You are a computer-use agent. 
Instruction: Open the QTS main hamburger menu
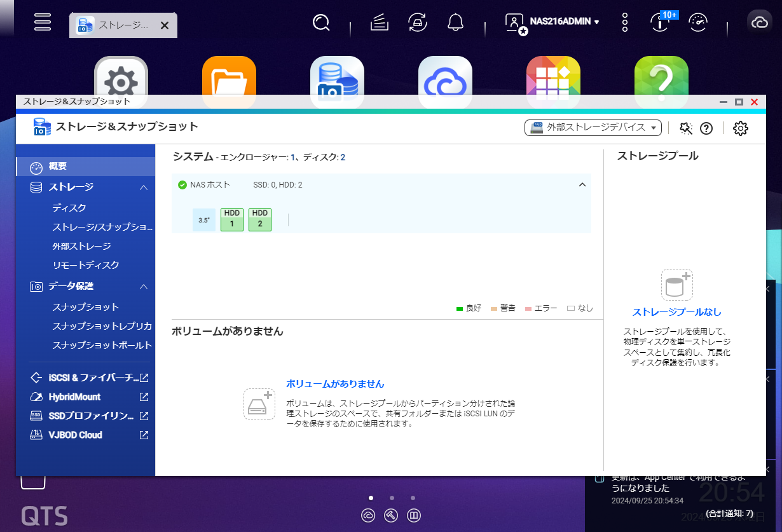[43, 22]
